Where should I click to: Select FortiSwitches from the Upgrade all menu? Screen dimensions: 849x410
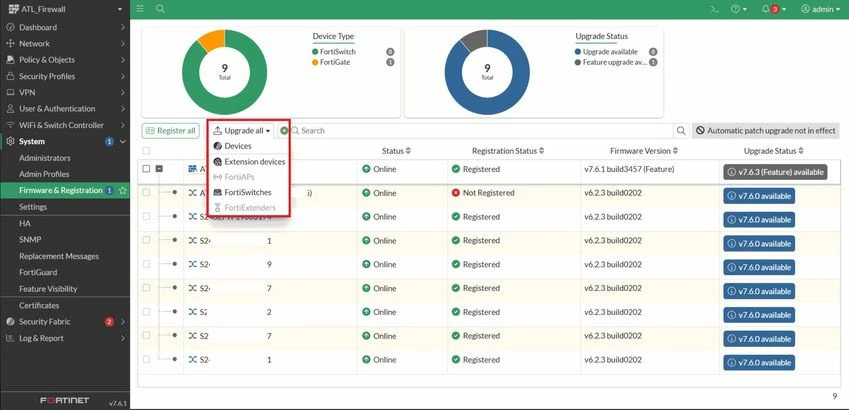click(x=248, y=192)
